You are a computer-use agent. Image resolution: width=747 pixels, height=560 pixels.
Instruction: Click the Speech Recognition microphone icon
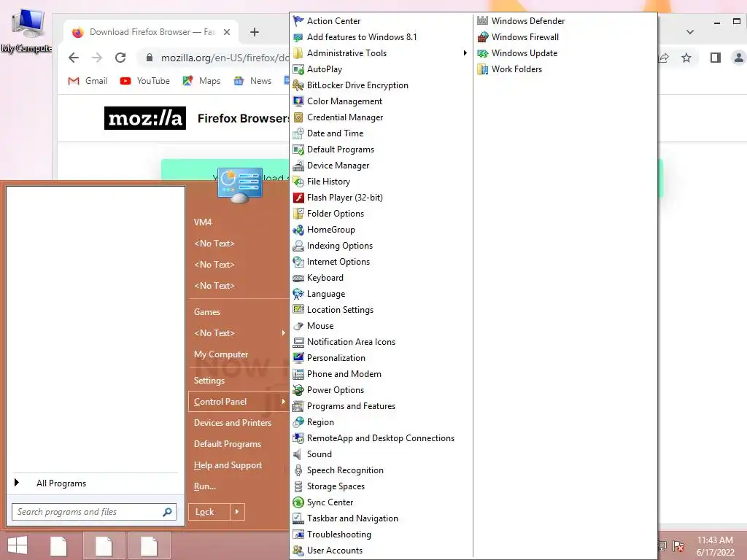click(x=298, y=470)
